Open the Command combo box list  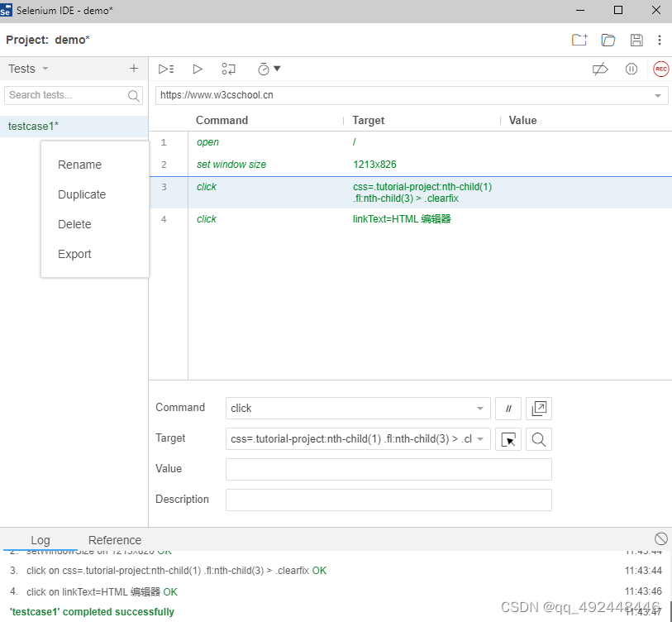[x=480, y=409]
